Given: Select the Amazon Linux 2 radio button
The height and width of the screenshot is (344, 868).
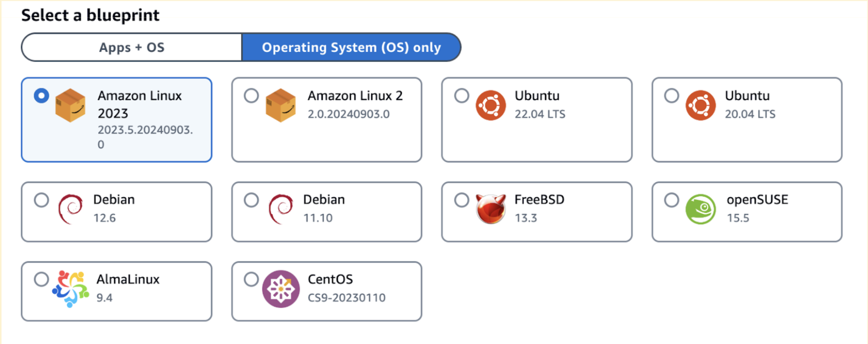Looking at the screenshot, I should [x=251, y=96].
